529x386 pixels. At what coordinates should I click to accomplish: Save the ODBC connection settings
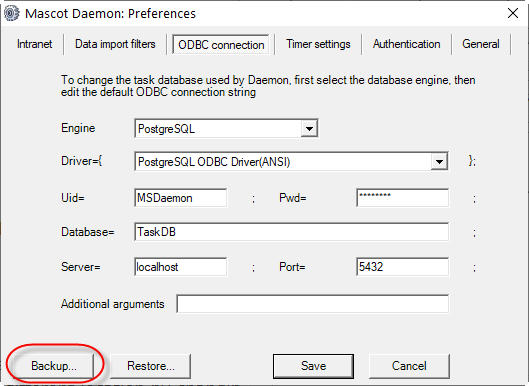coord(313,366)
